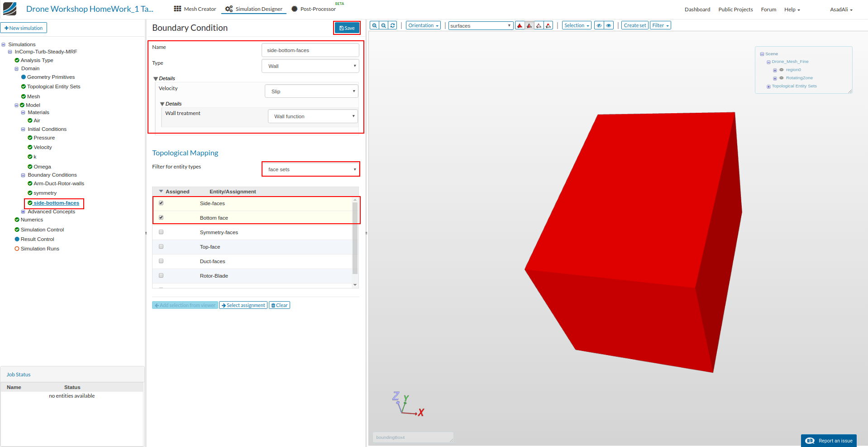Switch to solid surface render mode
868x447 pixels.
(520, 25)
